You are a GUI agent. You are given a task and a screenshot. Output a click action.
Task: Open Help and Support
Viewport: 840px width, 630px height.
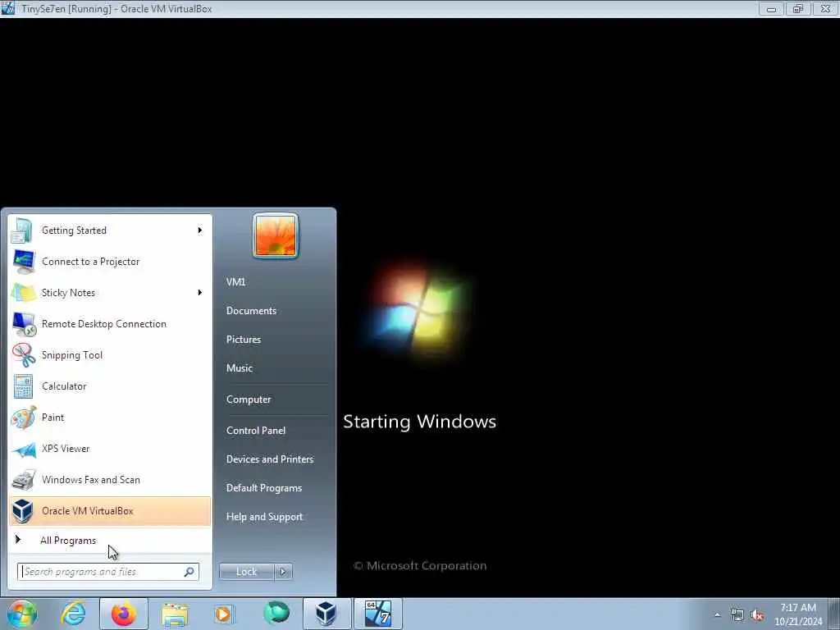tap(265, 518)
